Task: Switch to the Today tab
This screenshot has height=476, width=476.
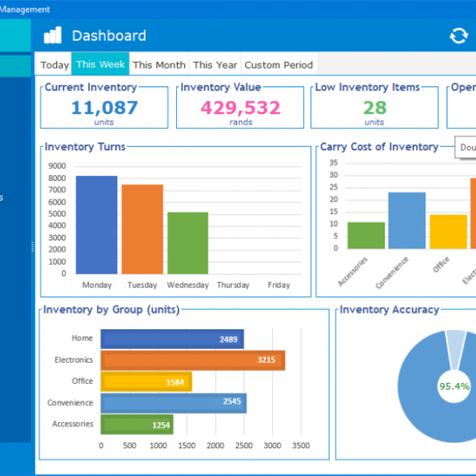Action: point(55,65)
